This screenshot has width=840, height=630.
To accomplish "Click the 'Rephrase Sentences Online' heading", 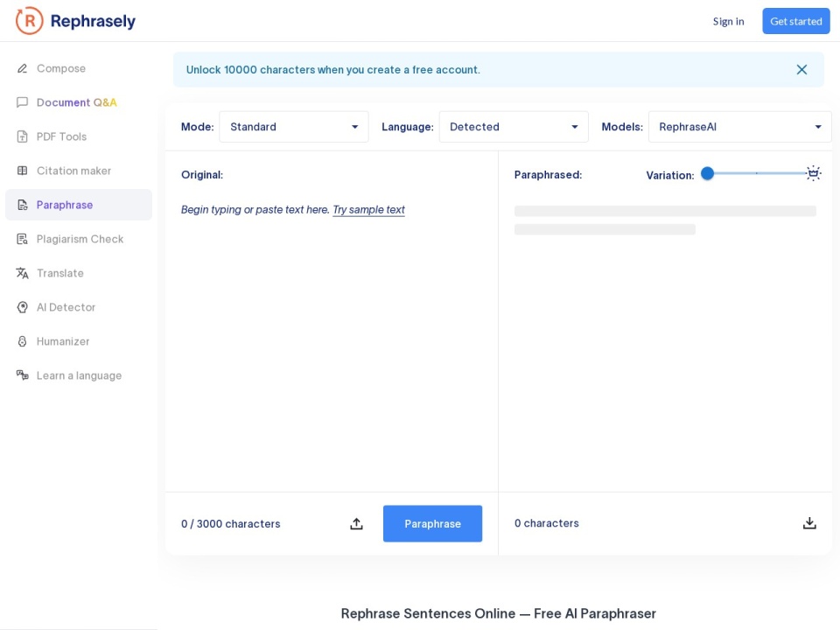I will coord(498,613).
